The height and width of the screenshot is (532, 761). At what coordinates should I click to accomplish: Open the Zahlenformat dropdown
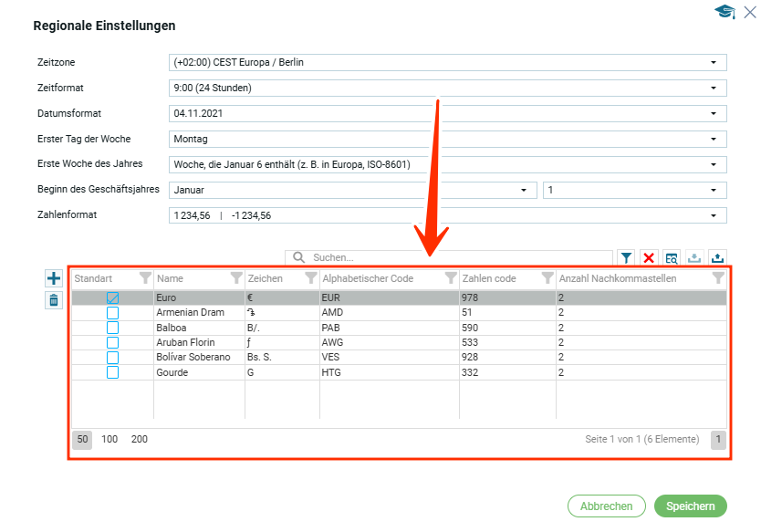click(713, 216)
